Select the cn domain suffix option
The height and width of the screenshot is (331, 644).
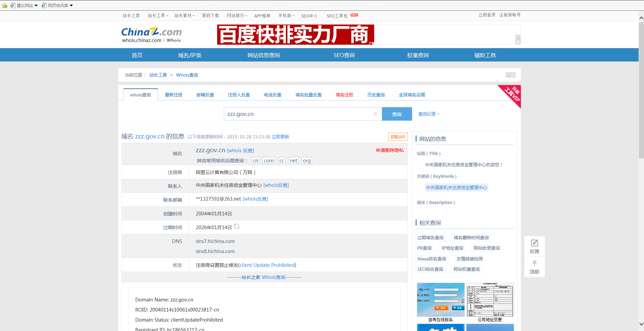click(255, 161)
